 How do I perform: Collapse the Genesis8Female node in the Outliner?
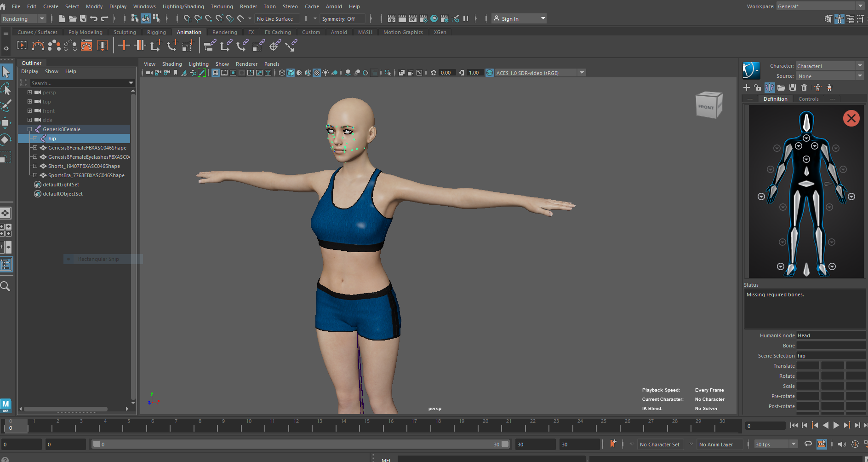click(30, 129)
